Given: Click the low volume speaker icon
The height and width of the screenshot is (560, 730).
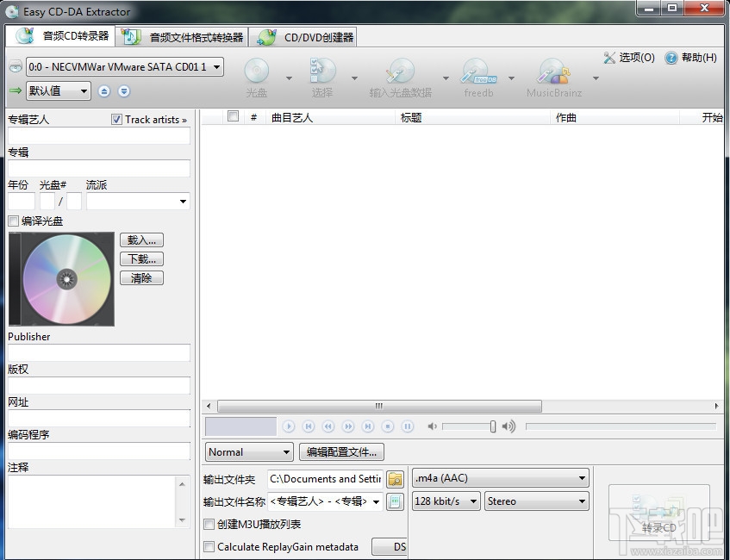Looking at the screenshot, I should coord(432,426).
